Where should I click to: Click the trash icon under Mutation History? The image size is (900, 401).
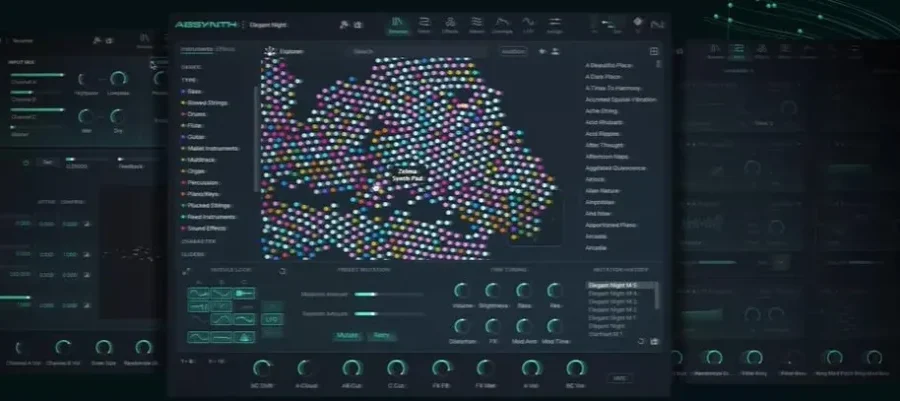click(x=654, y=341)
